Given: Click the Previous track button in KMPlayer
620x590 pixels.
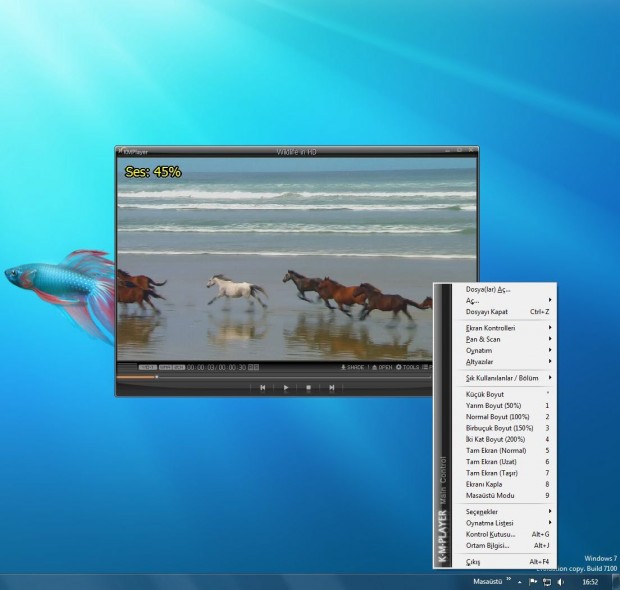Looking at the screenshot, I should [x=263, y=388].
